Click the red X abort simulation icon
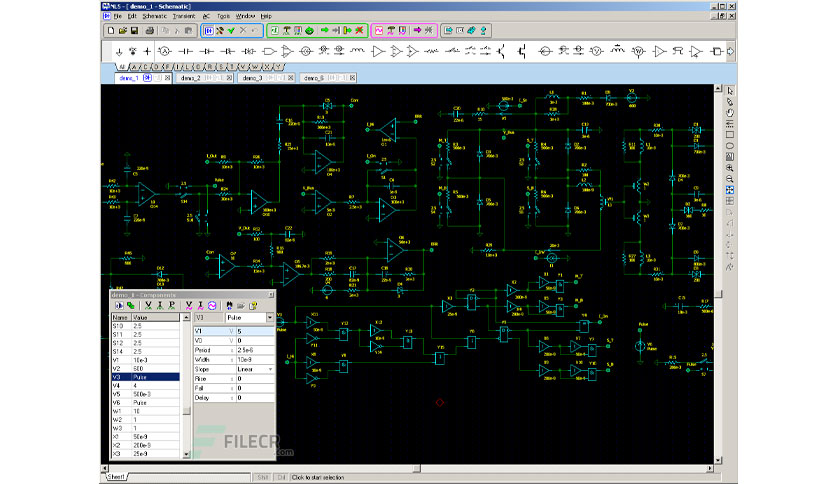This screenshot has height=484, width=836. (359, 30)
